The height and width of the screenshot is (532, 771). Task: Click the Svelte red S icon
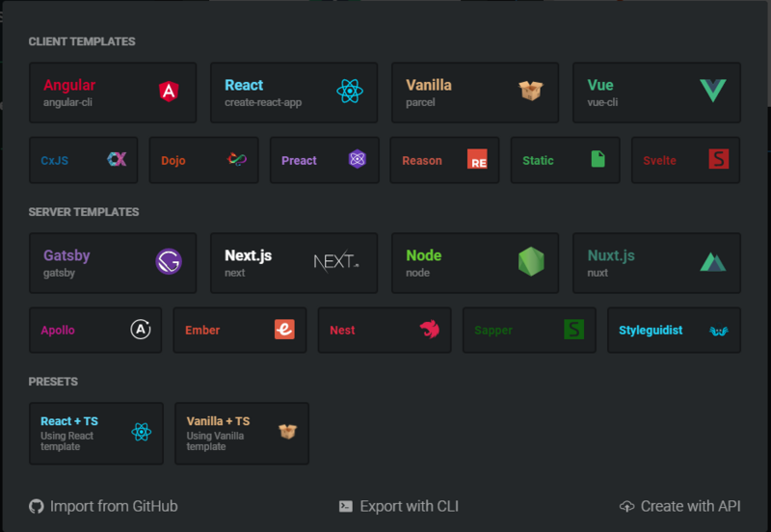[718, 159]
